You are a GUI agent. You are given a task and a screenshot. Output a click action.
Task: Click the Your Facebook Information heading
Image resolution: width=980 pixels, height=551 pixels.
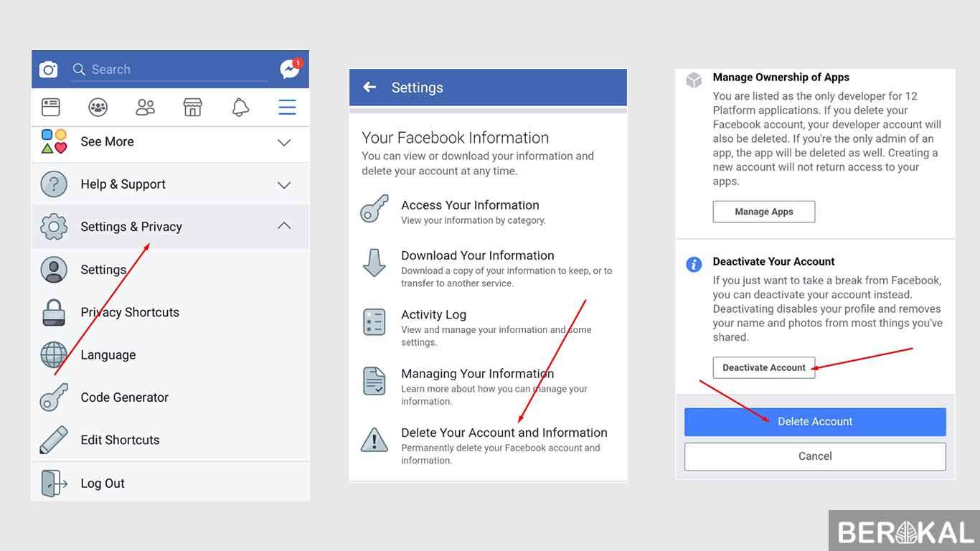coord(455,138)
